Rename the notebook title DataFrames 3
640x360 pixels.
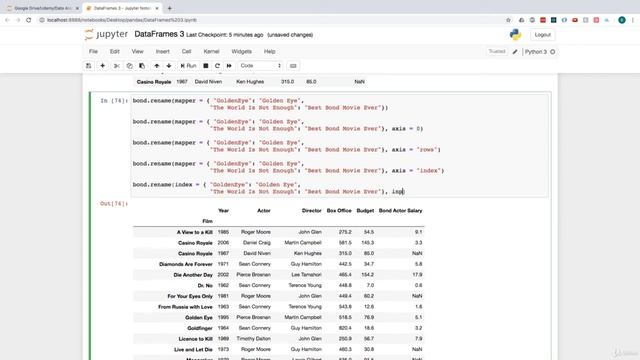point(159,34)
